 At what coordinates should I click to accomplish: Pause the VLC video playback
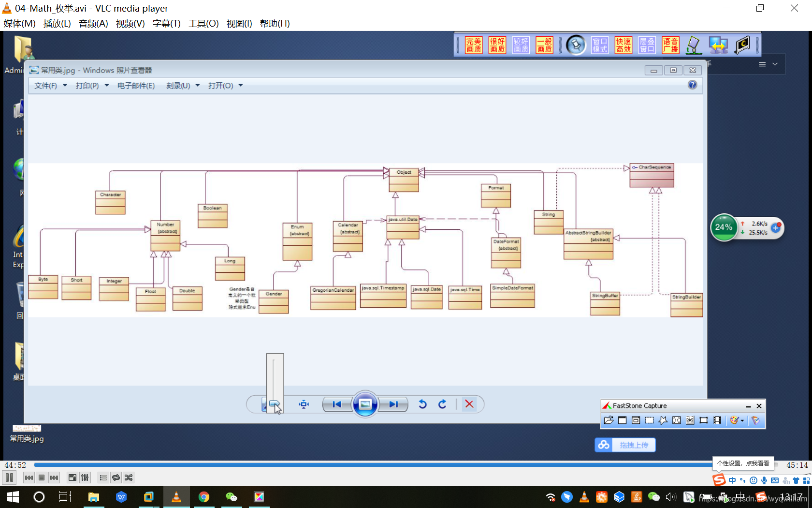pyautogui.click(x=9, y=478)
